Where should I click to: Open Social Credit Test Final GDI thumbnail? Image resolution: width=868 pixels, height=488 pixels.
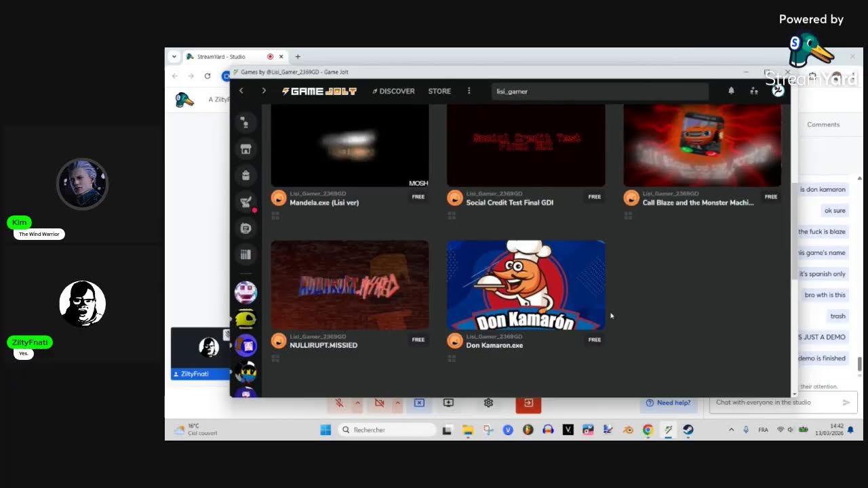(x=526, y=145)
